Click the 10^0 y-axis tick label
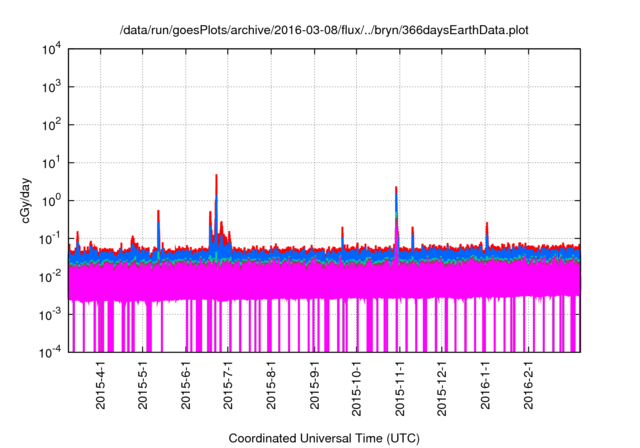 pyautogui.click(x=52, y=201)
